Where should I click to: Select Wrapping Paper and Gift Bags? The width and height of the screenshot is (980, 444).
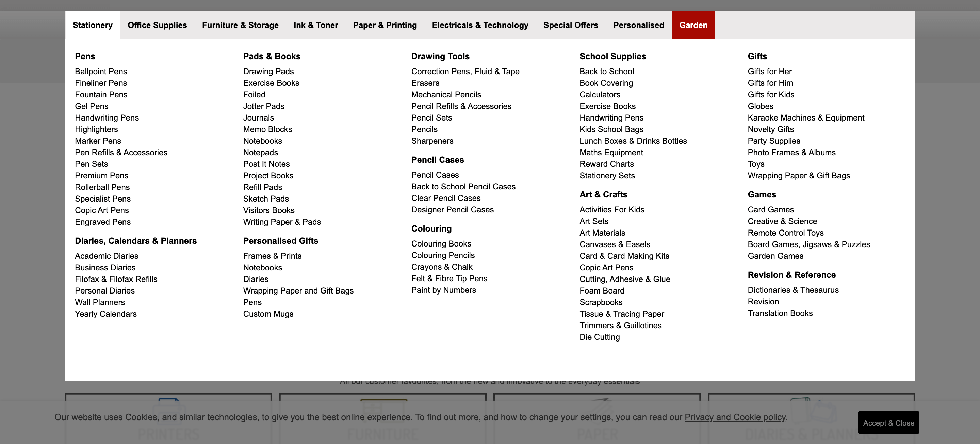[298, 290]
